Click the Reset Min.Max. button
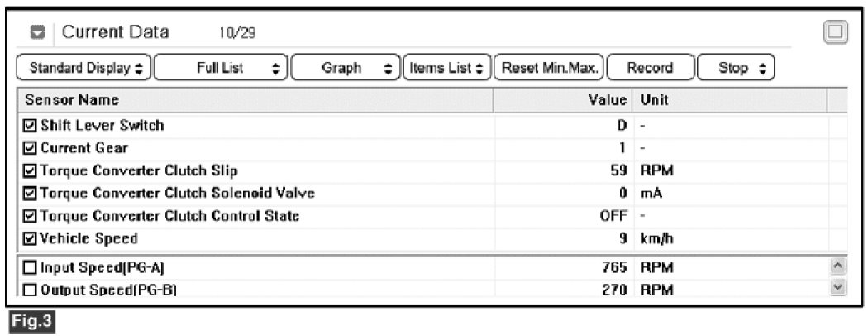 [548, 68]
